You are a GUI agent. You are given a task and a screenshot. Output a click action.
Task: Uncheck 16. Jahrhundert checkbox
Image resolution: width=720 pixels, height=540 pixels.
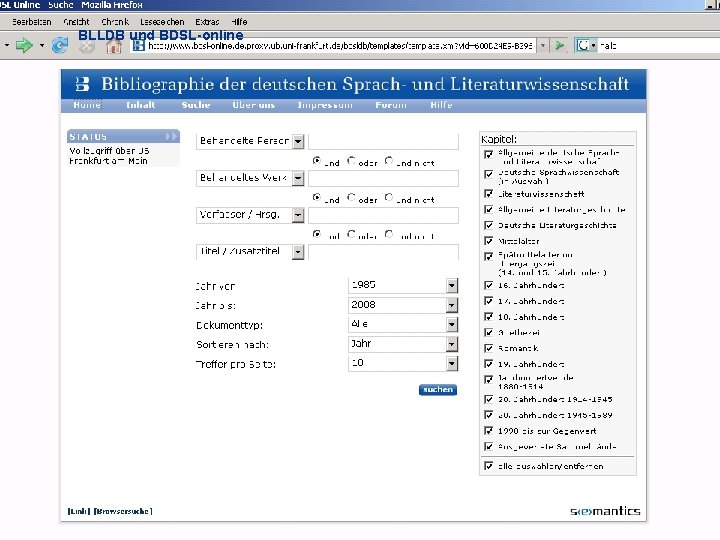[489, 285]
